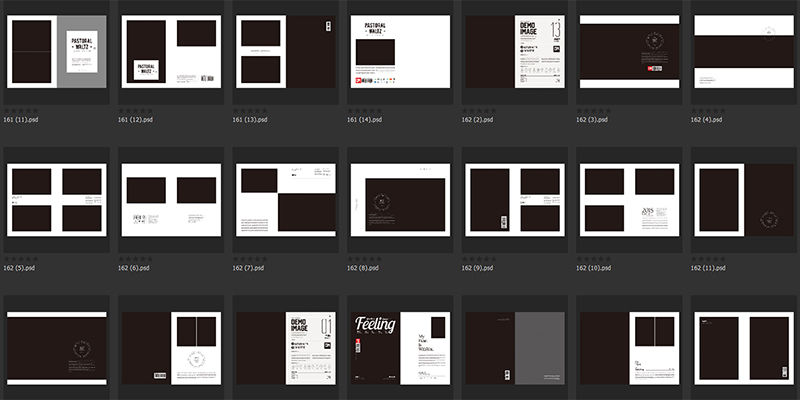The height and width of the screenshot is (400, 800).
Task: Select the 162 (5).psd four-photo thumbnail
Action: click(x=57, y=200)
